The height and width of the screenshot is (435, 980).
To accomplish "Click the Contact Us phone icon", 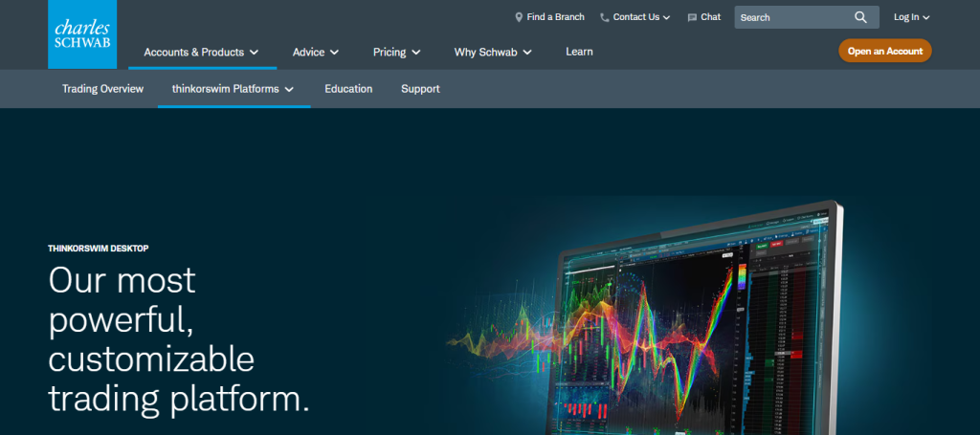I will click(x=605, y=17).
